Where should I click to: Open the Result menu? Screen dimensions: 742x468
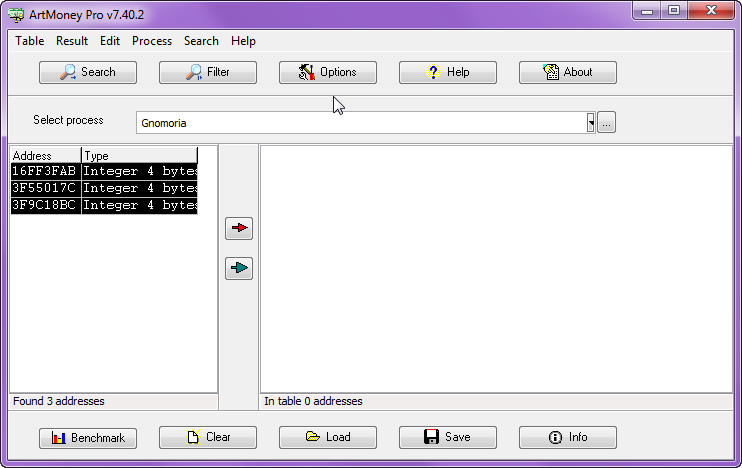coord(72,41)
